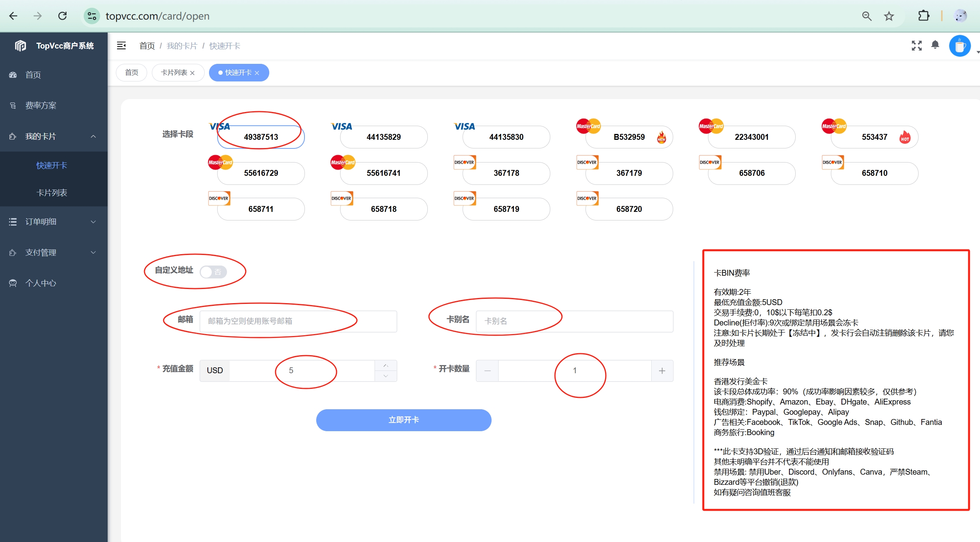Switch to the 首页 page tab
The width and height of the screenshot is (980, 542).
tap(132, 72)
